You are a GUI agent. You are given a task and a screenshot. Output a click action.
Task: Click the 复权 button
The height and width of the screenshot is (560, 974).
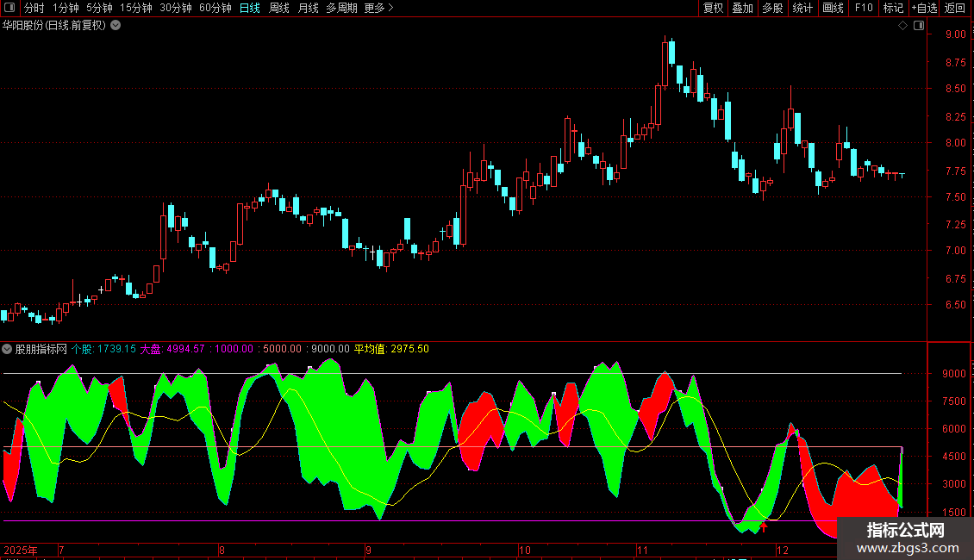pos(713,8)
